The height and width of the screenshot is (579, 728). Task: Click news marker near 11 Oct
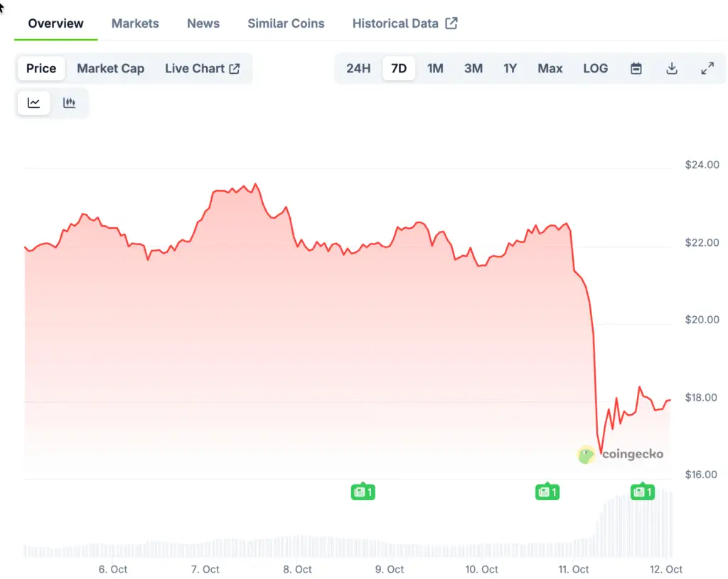547,492
